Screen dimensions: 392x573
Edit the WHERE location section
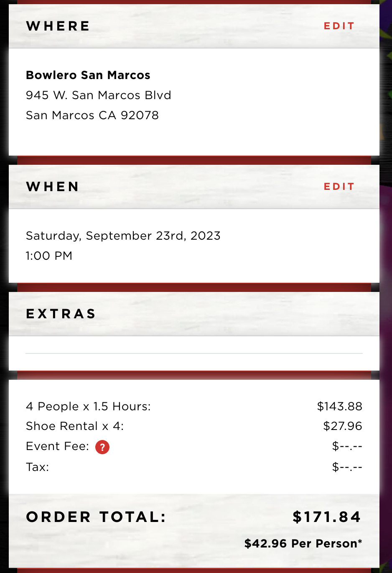pyautogui.click(x=339, y=26)
